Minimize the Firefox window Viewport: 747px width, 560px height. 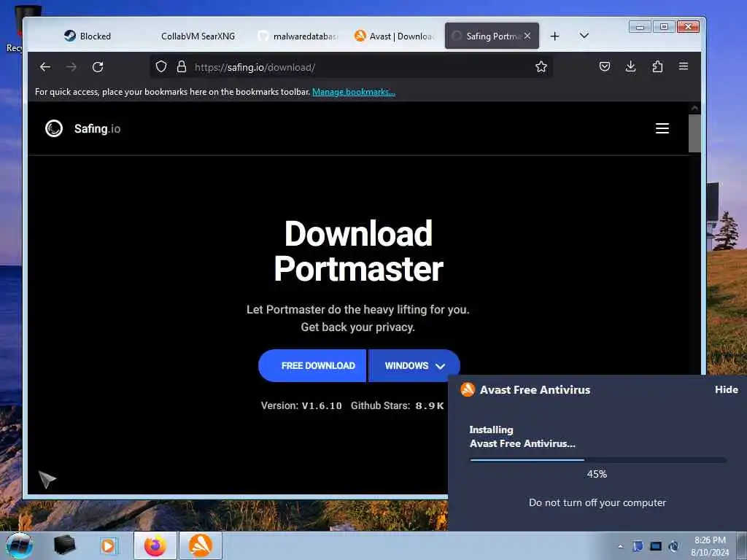(x=640, y=27)
